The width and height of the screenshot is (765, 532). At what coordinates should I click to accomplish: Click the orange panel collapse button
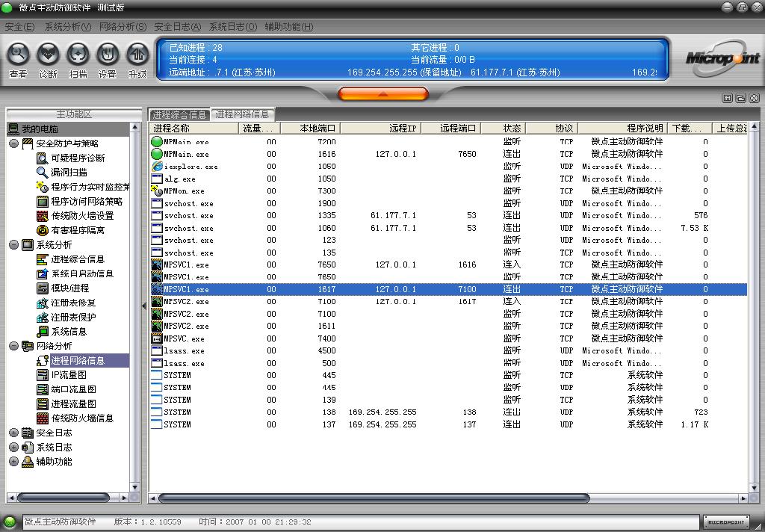point(383,93)
